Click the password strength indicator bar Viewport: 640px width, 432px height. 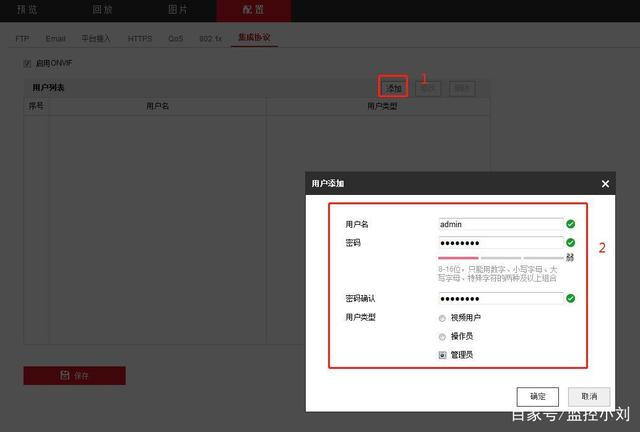coord(501,258)
